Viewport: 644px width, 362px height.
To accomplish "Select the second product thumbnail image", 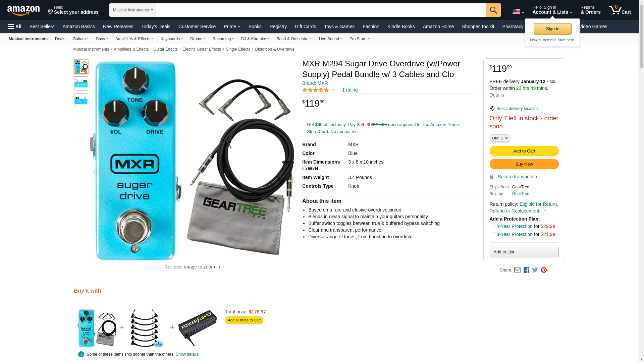I will [x=81, y=83].
